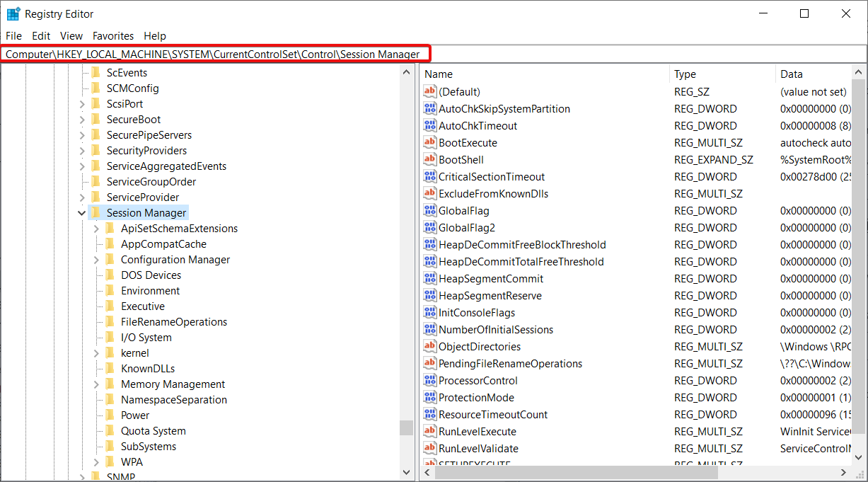Click the values list horizontal scrollbar right arrow
Image resolution: width=868 pixels, height=482 pixels.
[844, 472]
